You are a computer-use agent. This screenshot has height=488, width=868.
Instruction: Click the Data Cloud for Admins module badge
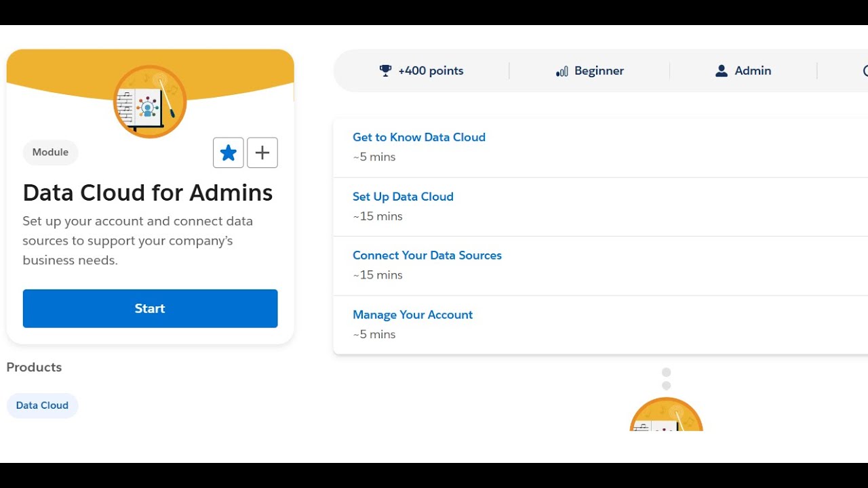[x=150, y=102]
